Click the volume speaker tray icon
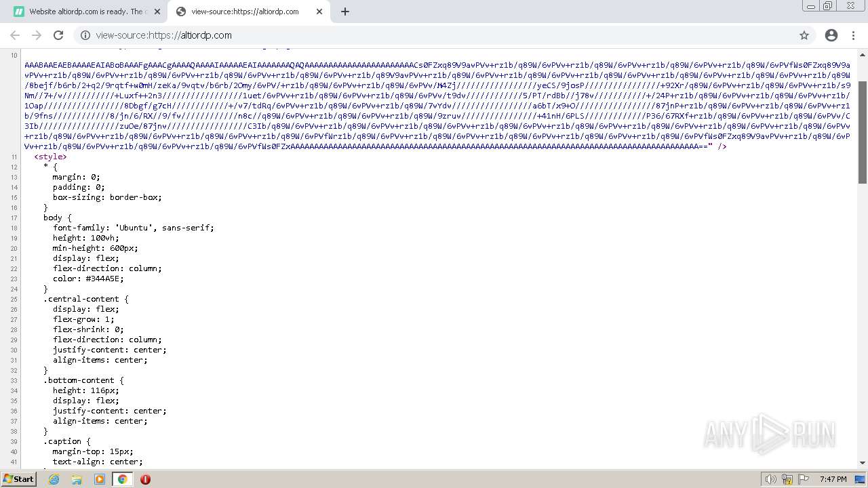 770,479
